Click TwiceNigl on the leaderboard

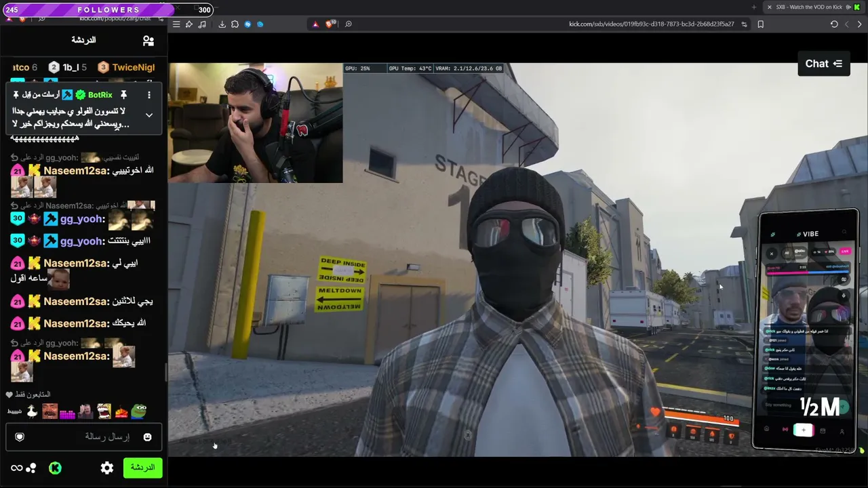tap(126, 68)
